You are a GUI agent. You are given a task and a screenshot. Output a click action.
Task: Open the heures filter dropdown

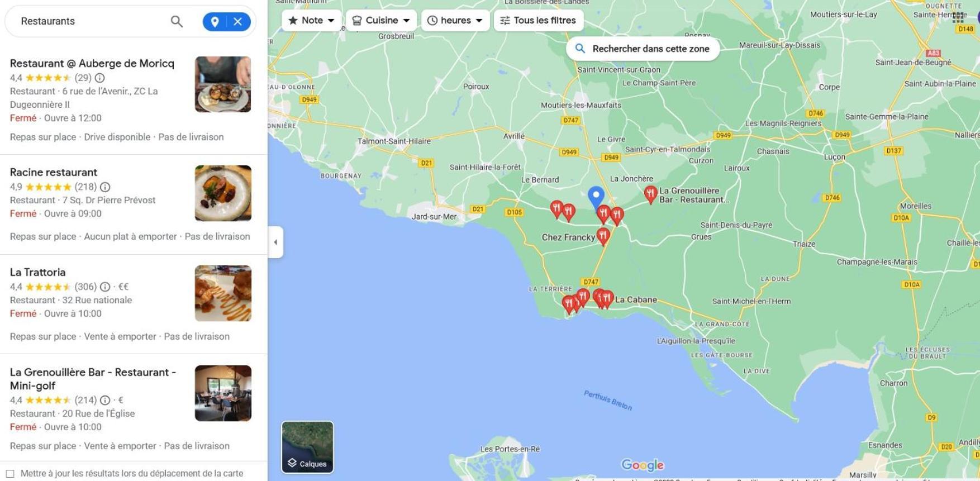pos(455,20)
